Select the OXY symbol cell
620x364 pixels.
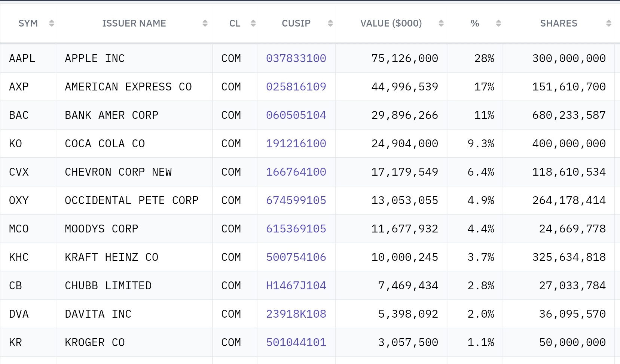(x=28, y=200)
